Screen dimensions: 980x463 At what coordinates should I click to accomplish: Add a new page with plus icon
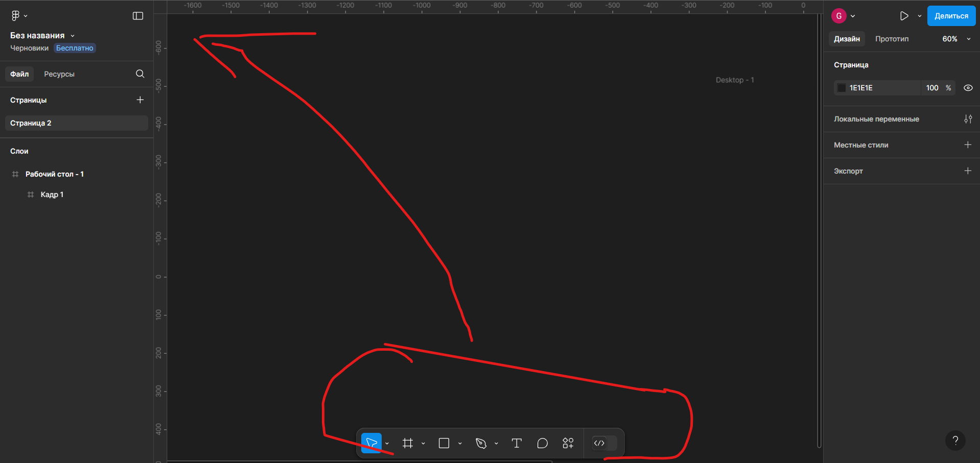click(140, 100)
